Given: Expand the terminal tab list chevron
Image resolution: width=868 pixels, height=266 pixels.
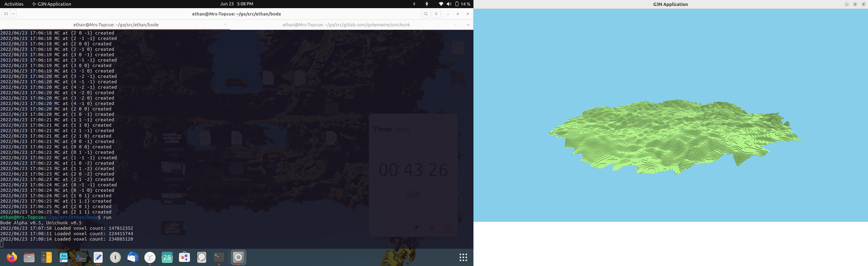Looking at the screenshot, I should (x=468, y=25).
